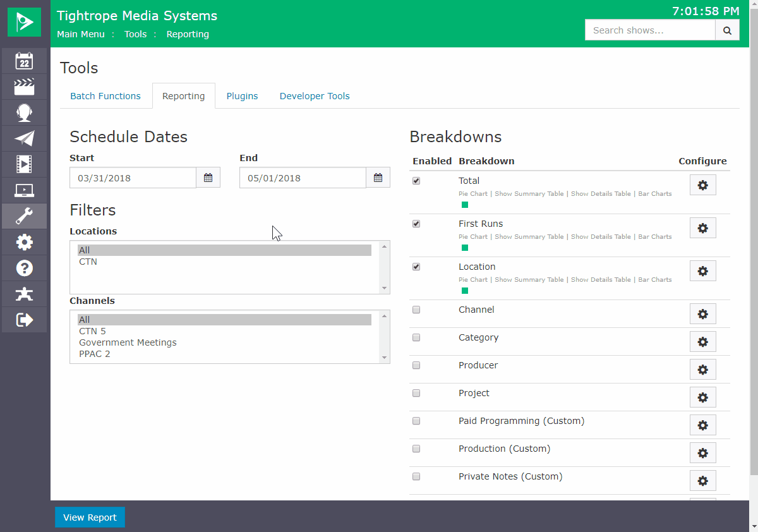758x532 pixels.
Task: Disable the Total breakdown checkbox
Action: tap(416, 181)
